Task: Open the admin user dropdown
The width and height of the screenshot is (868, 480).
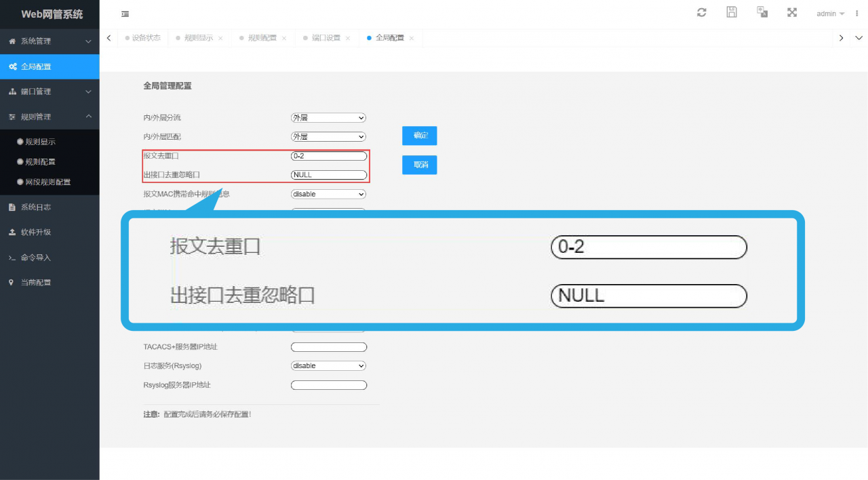Action: (830, 14)
